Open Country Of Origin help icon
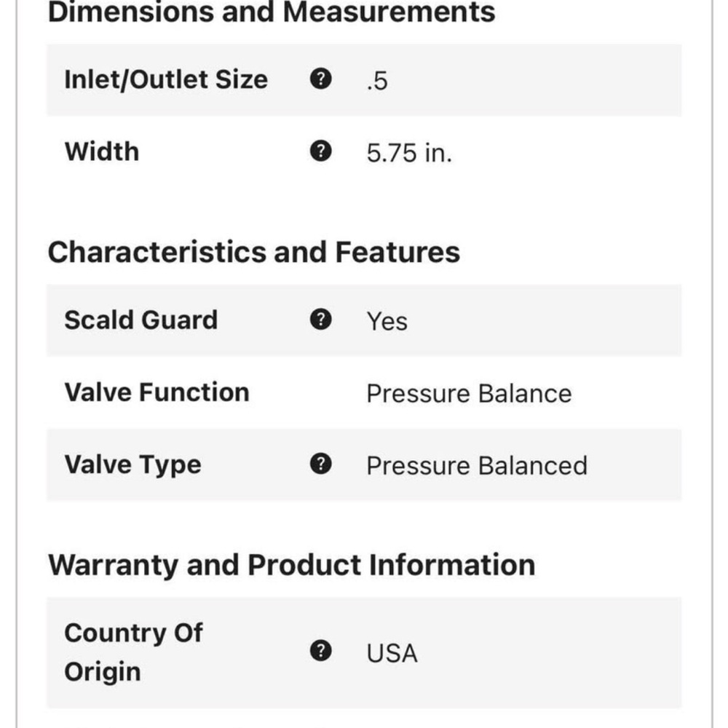728x728 pixels. pyautogui.click(x=320, y=650)
